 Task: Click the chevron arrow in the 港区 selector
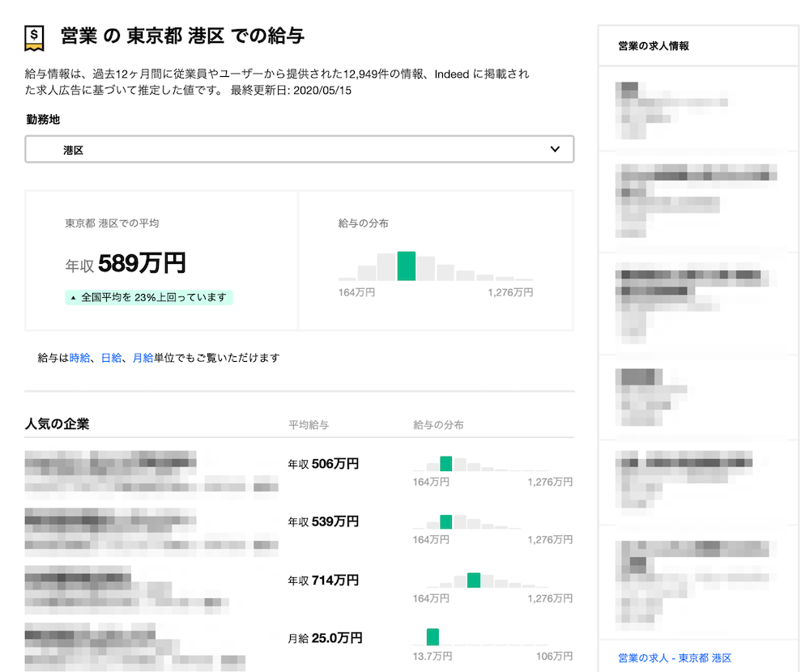tap(555, 150)
